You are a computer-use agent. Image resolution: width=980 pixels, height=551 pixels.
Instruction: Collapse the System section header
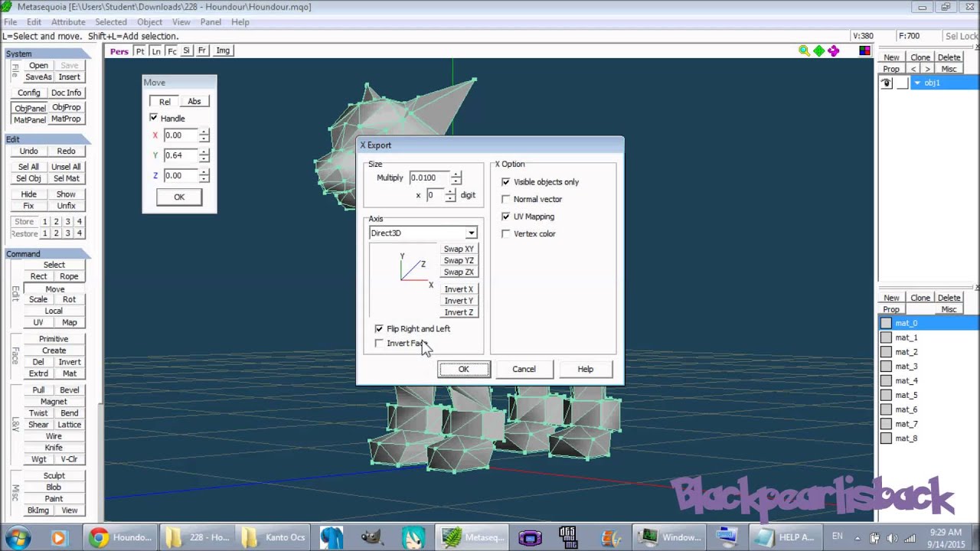click(x=47, y=54)
